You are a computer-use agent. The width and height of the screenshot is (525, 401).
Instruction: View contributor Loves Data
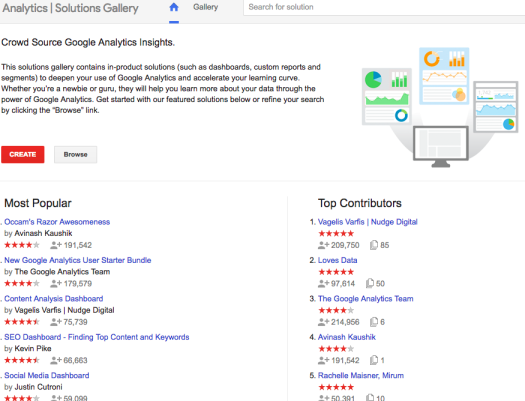[x=337, y=260]
